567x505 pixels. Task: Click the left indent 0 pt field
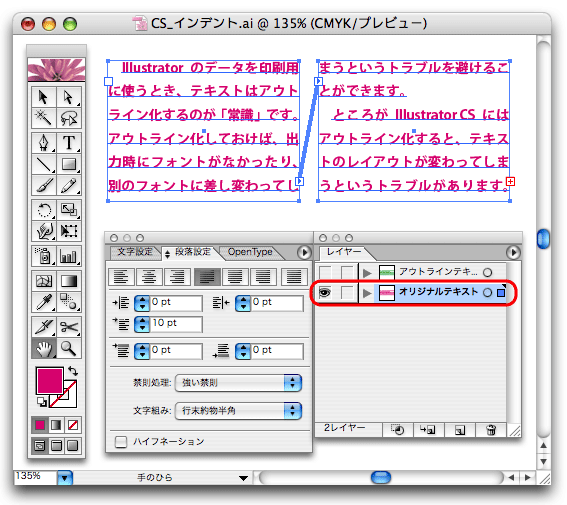(176, 303)
